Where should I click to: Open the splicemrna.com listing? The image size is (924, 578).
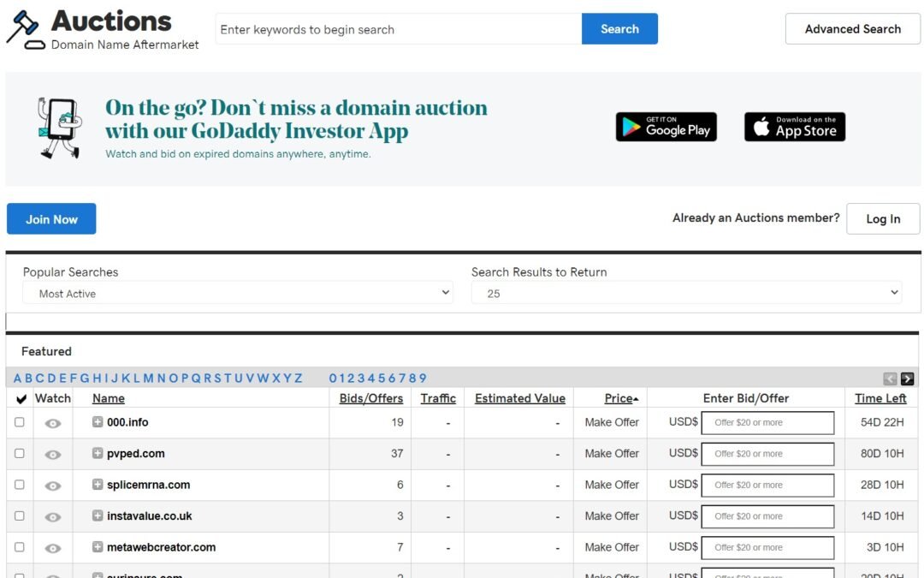(x=149, y=485)
